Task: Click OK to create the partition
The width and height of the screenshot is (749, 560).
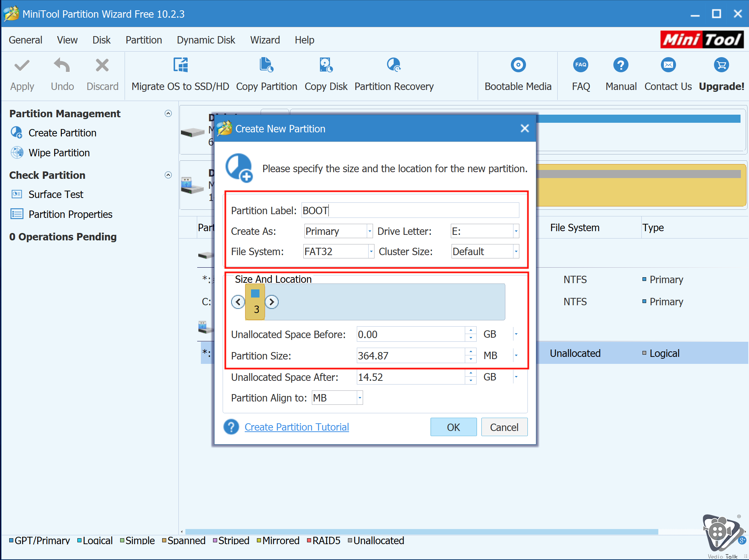Action: [453, 427]
